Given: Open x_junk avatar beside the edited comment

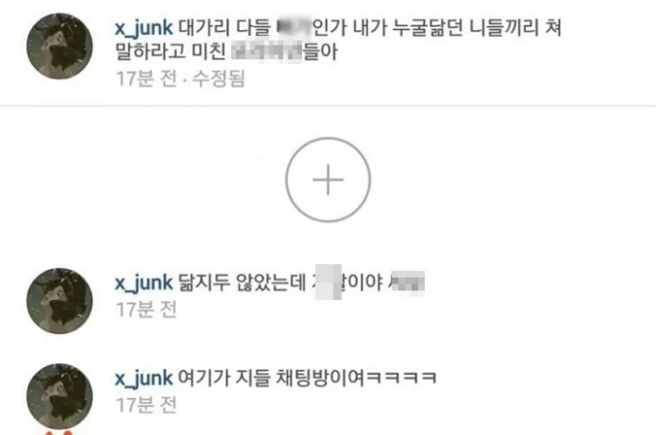Looking at the screenshot, I should [x=59, y=46].
